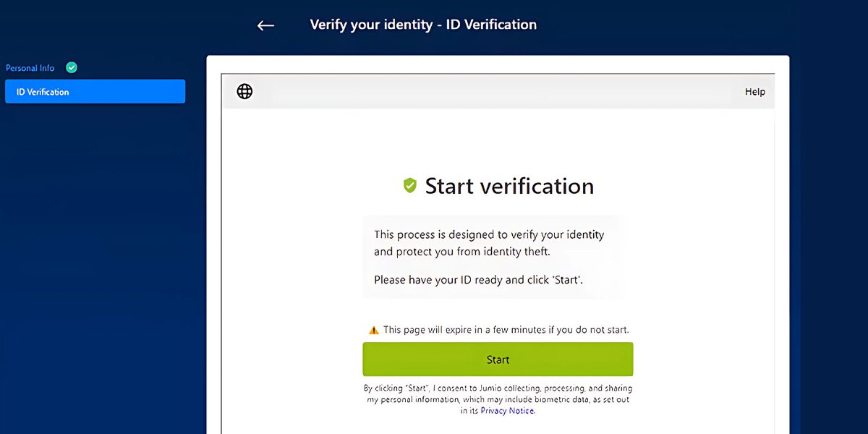Image resolution: width=868 pixels, height=434 pixels.
Task: Click the 'Start verification' heading text
Action: pos(509,186)
